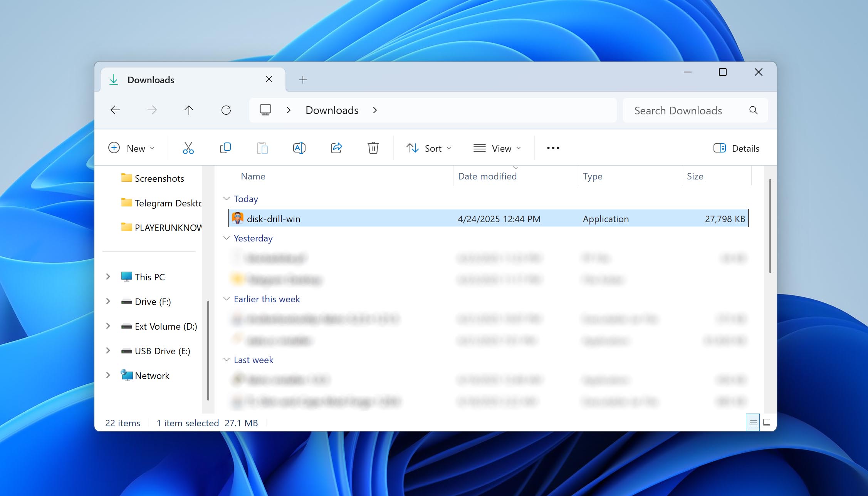Click the file list vertical scrollbar

[770, 226]
